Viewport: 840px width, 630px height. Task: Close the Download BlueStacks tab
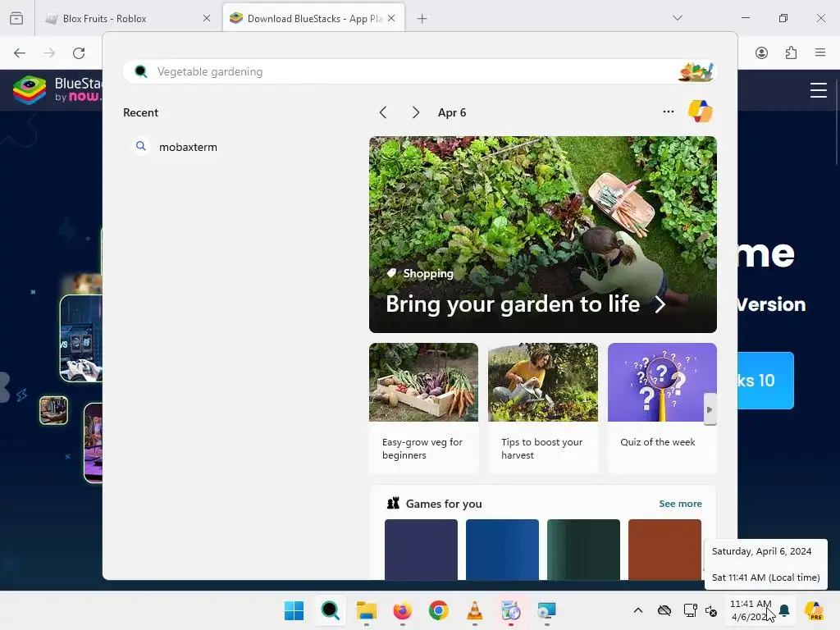391,18
